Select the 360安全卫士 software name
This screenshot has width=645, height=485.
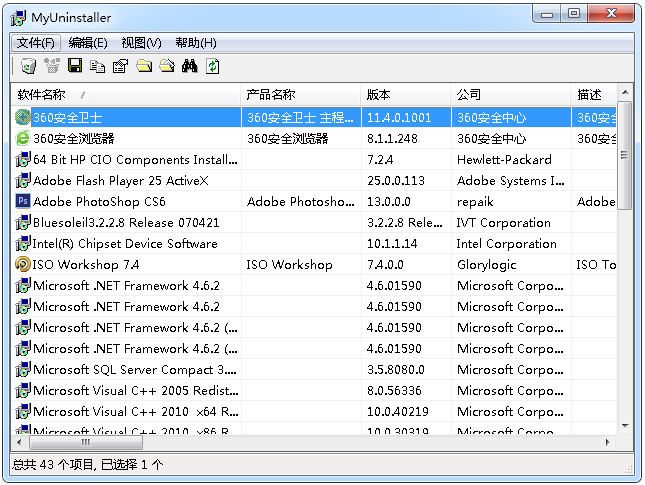pyautogui.click(x=67, y=118)
